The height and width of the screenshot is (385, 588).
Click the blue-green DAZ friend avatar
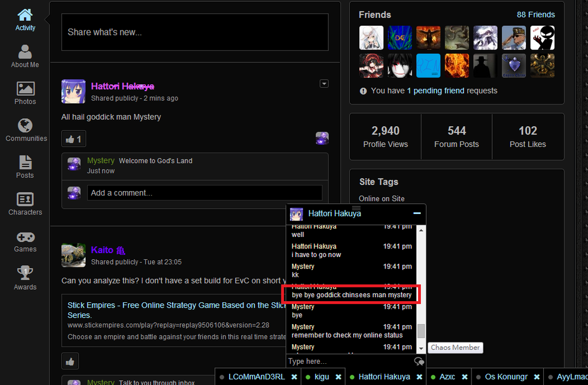coord(400,38)
